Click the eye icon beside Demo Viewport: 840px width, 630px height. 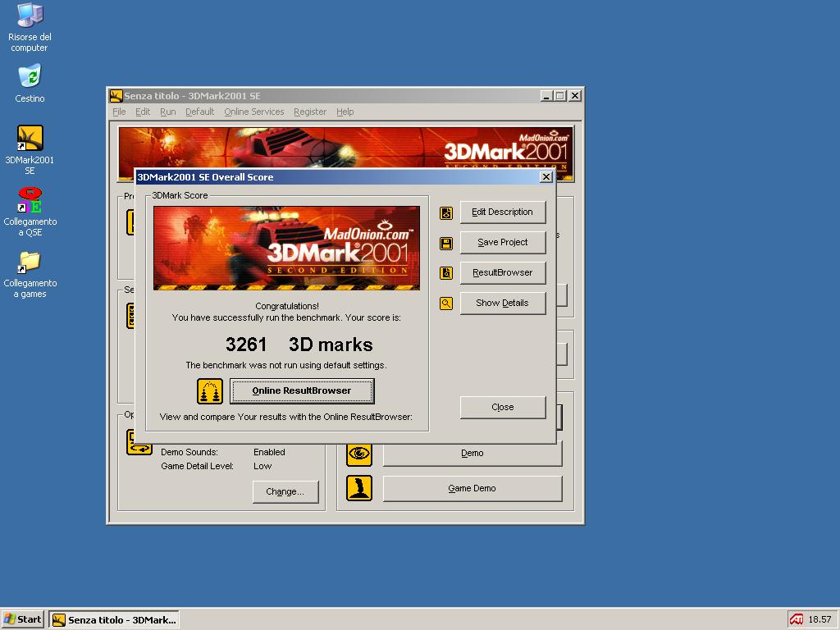(x=359, y=454)
